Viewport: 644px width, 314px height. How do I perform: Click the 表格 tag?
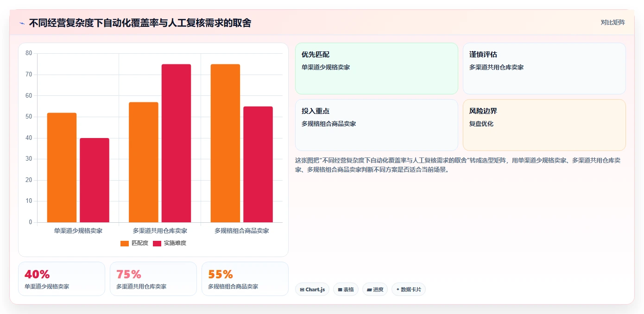pyautogui.click(x=346, y=289)
